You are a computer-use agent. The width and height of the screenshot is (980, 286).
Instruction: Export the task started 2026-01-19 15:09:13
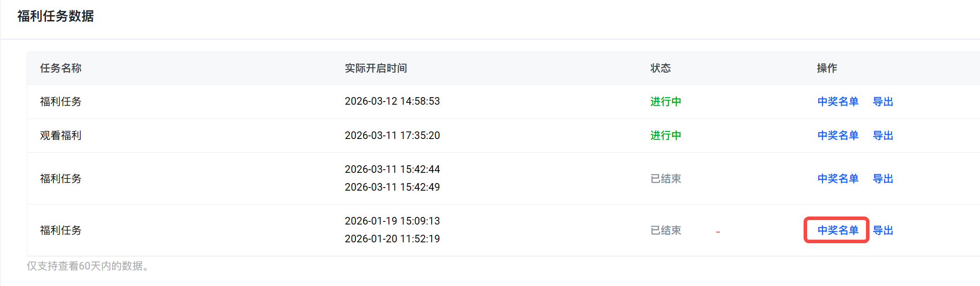point(883,230)
